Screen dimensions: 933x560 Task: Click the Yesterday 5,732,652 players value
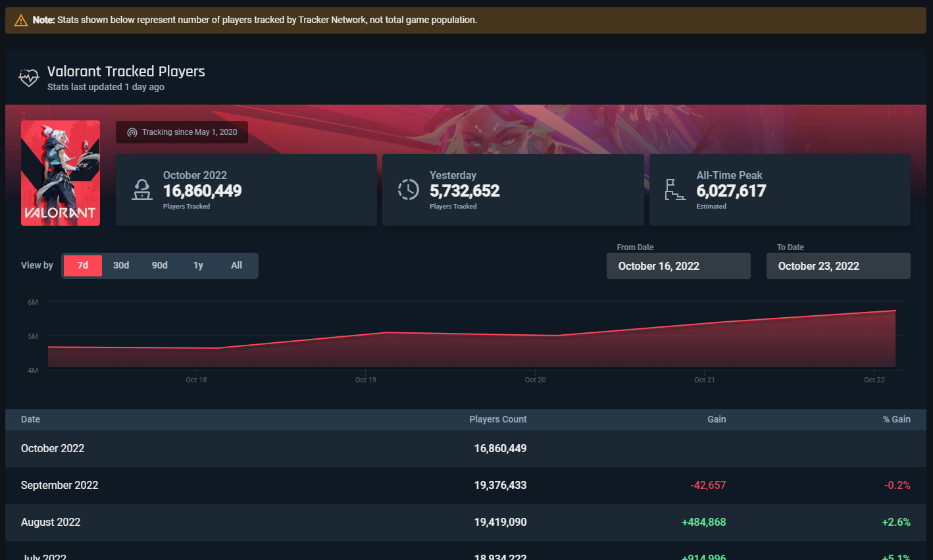point(465,191)
